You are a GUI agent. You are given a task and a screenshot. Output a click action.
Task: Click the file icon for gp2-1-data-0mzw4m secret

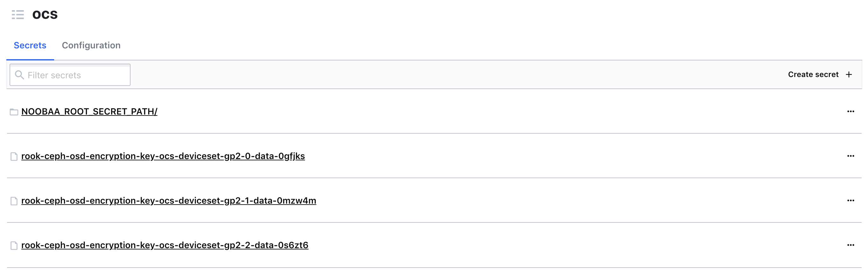click(14, 201)
